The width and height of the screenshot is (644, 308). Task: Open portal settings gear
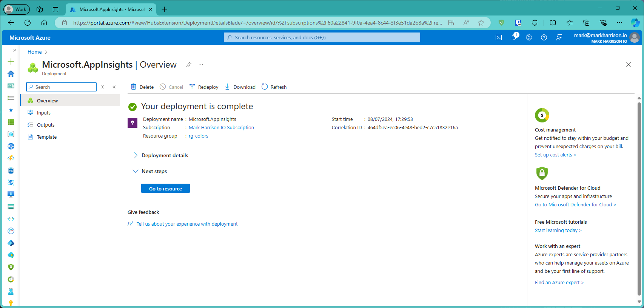529,37
